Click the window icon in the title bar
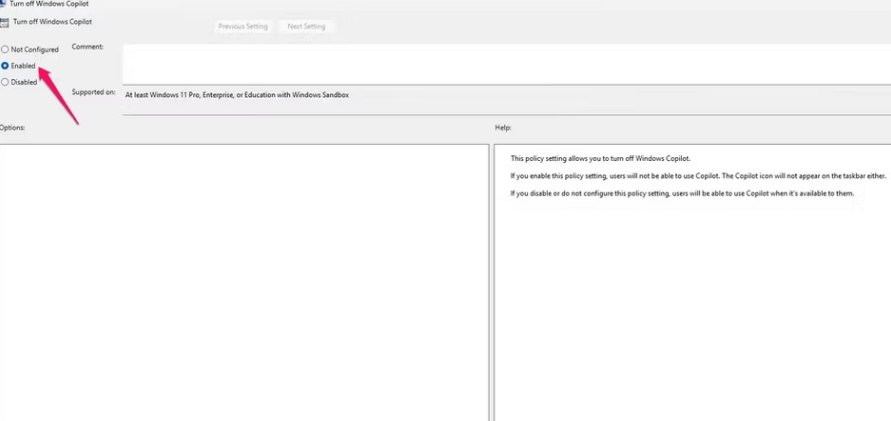Screen dimensions: 891x421 click(3, 4)
